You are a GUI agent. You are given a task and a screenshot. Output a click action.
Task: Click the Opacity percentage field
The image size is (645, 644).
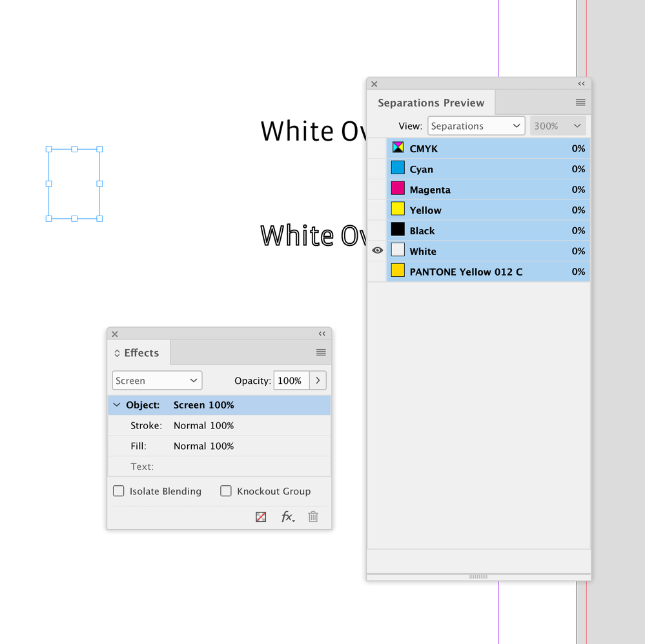coord(291,381)
